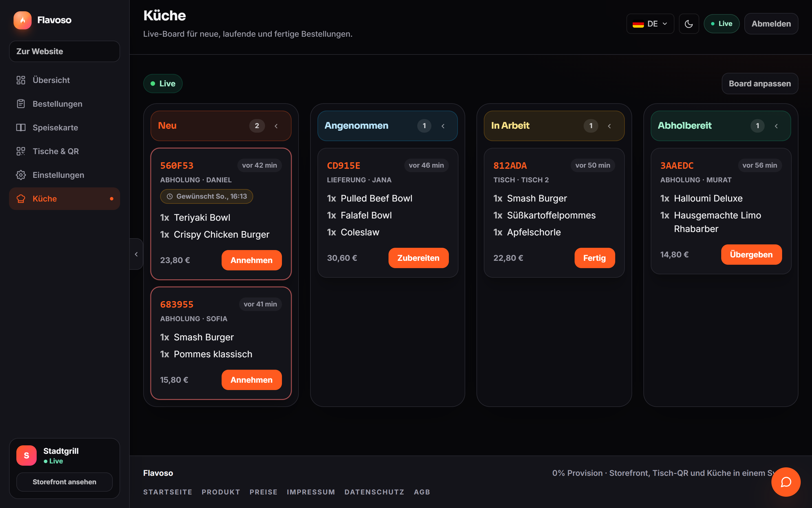The height and width of the screenshot is (508, 812).
Task: Click the Abholbereit column count badge 1
Action: tap(757, 126)
